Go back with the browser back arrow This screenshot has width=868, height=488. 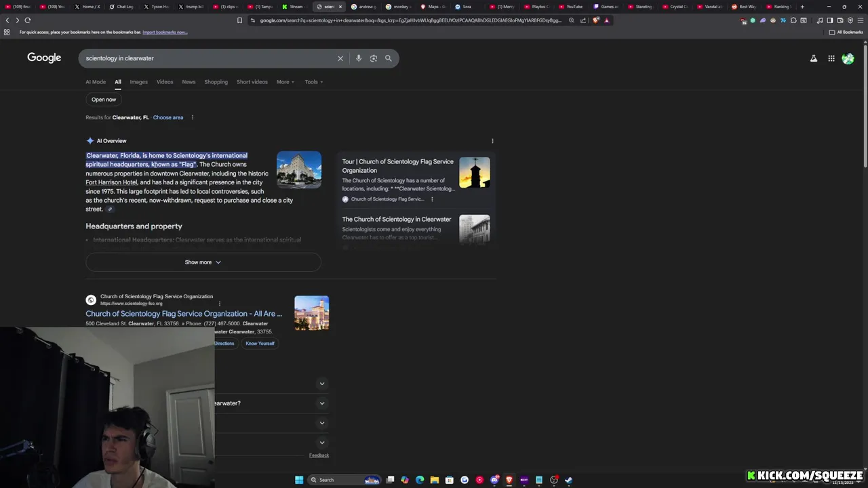[x=7, y=20]
